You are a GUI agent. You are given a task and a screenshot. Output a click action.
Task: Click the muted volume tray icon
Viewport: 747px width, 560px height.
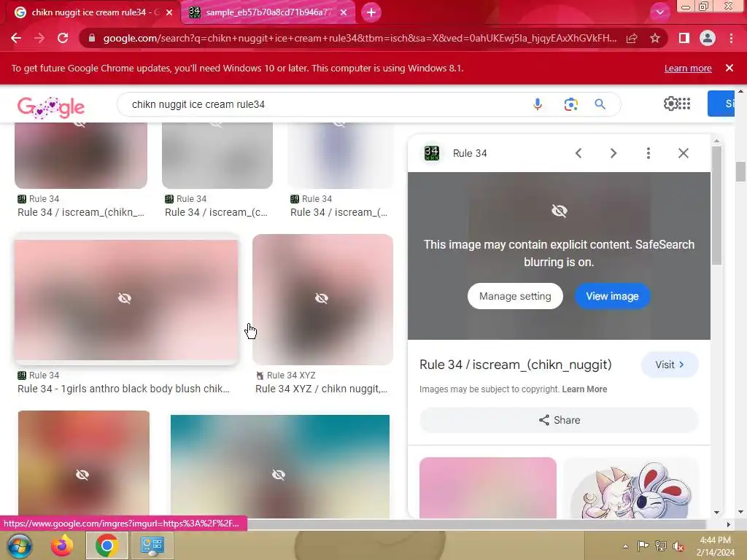coord(678,546)
